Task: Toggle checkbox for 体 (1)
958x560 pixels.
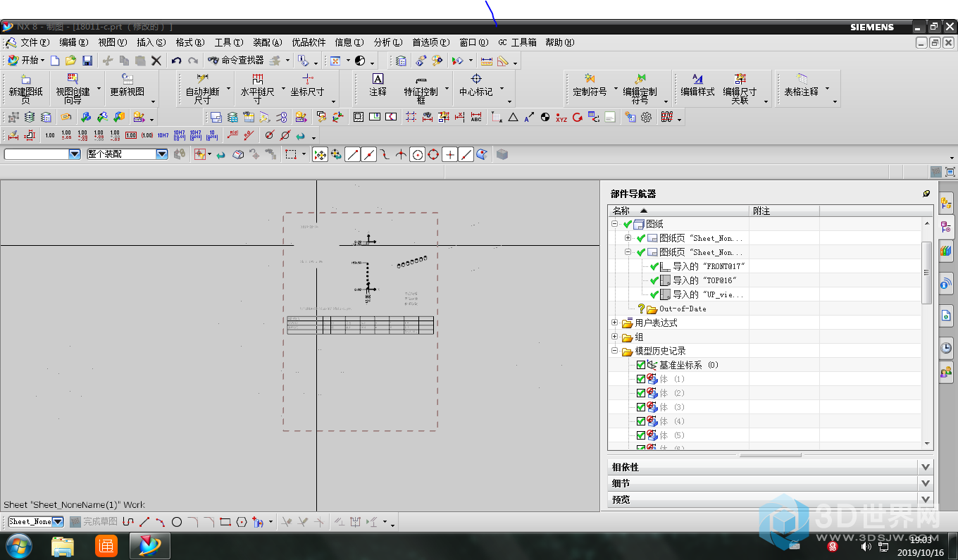Action: pyautogui.click(x=640, y=379)
